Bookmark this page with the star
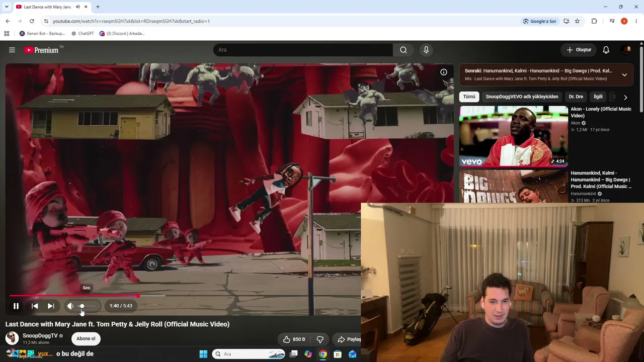The height and width of the screenshot is (362, 644). tap(577, 21)
